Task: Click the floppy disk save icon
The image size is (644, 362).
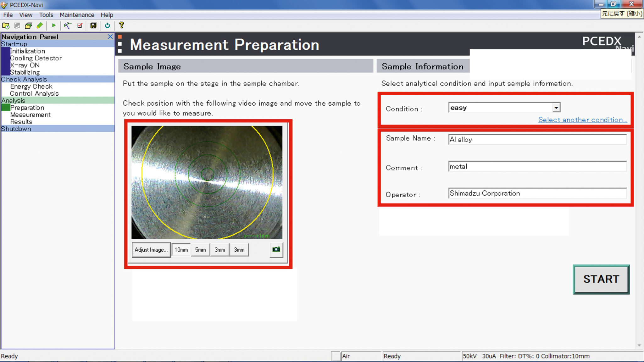Action: click(93, 25)
